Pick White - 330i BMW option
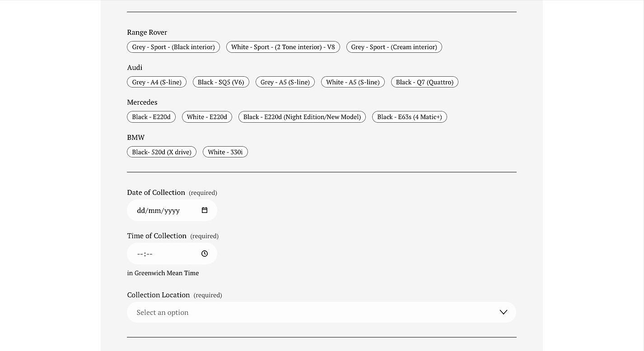 (x=225, y=152)
